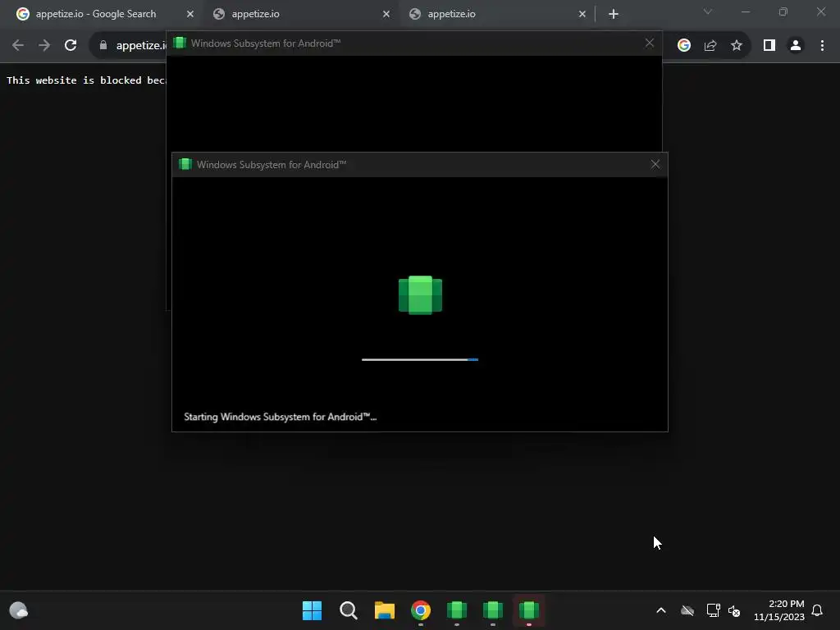Click first Android subsystem taskbar icon
This screenshot has height=630, width=840.
click(457, 610)
